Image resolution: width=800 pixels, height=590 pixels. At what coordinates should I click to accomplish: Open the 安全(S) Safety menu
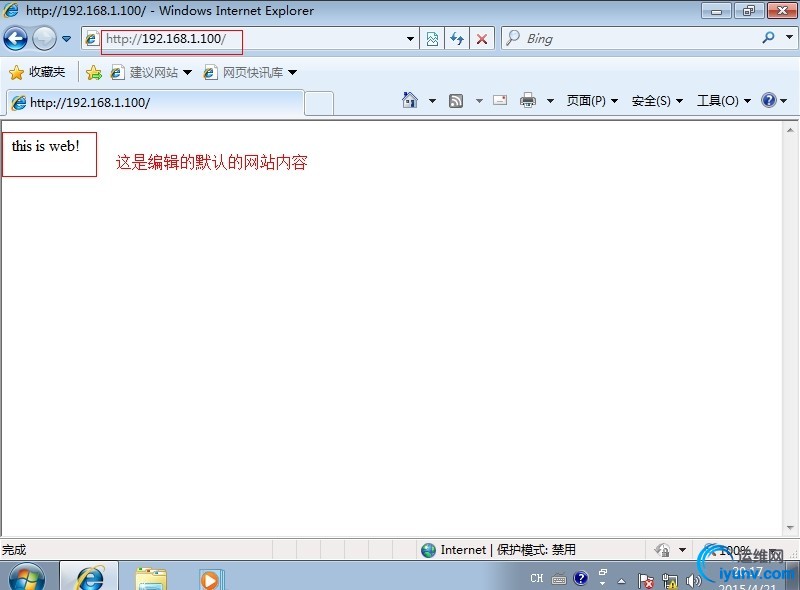tap(657, 101)
